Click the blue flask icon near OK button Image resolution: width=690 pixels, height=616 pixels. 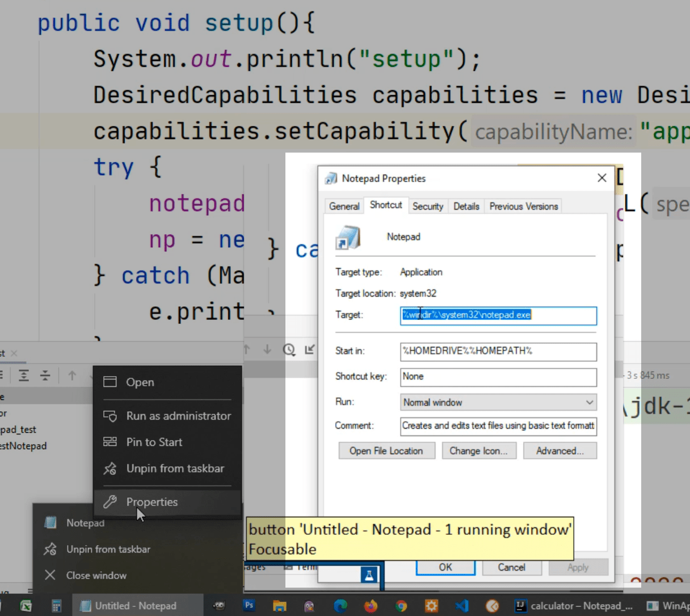[x=369, y=575]
